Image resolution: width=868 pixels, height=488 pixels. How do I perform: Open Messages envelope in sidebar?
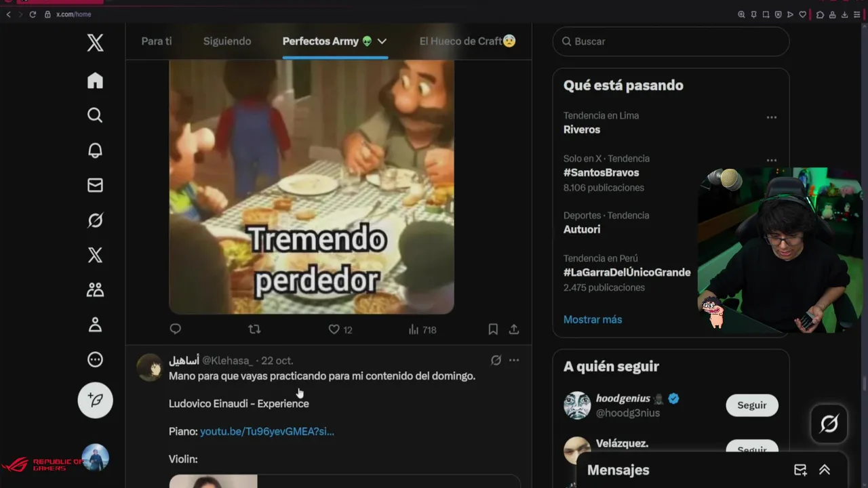click(95, 185)
